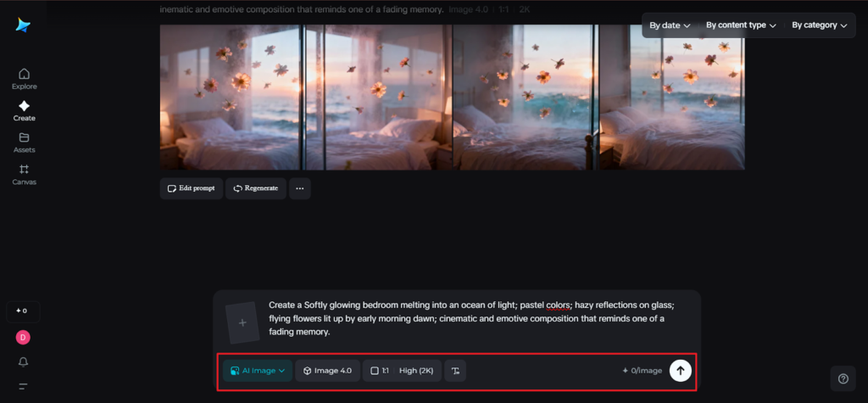Open the three-dot more options menu
The image size is (868, 403).
(x=299, y=188)
